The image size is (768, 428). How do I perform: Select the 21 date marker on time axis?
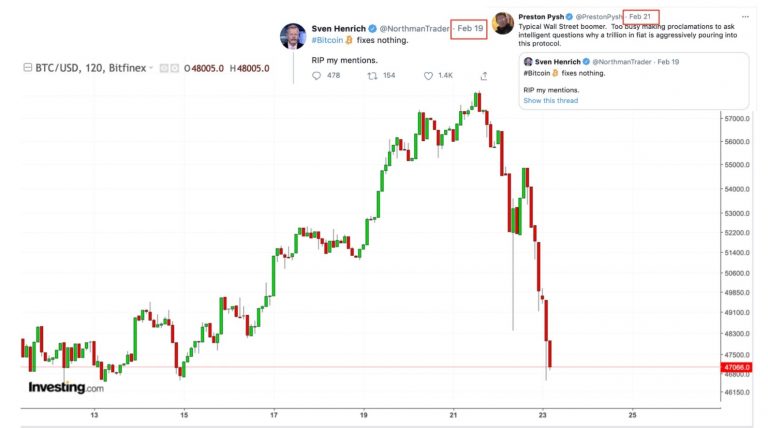tap(453, 415)
